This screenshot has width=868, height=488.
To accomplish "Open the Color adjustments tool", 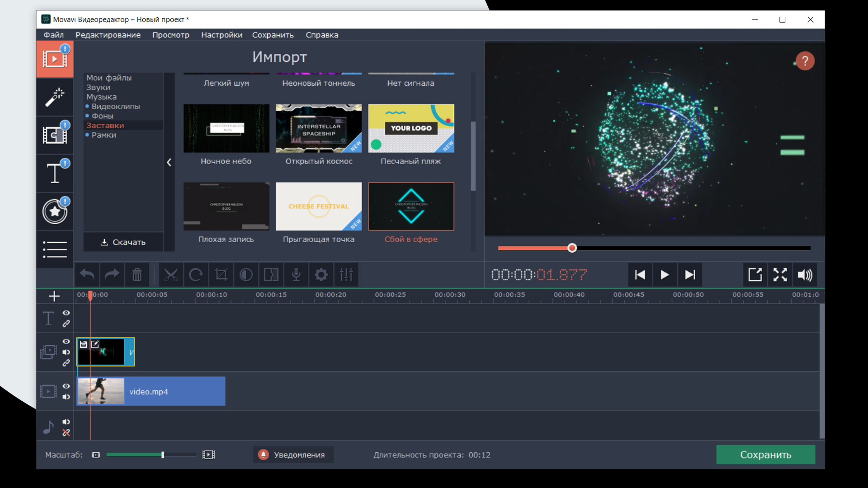I will 246,275.
